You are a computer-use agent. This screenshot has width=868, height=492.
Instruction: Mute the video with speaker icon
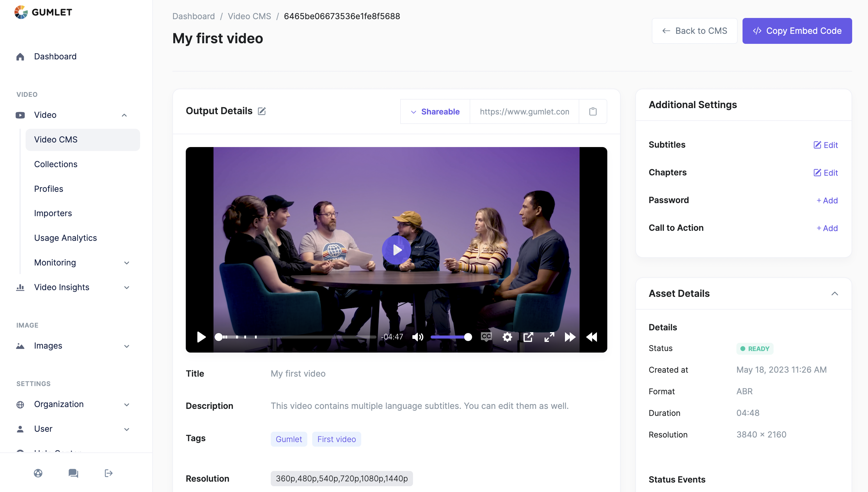(418, 337)
